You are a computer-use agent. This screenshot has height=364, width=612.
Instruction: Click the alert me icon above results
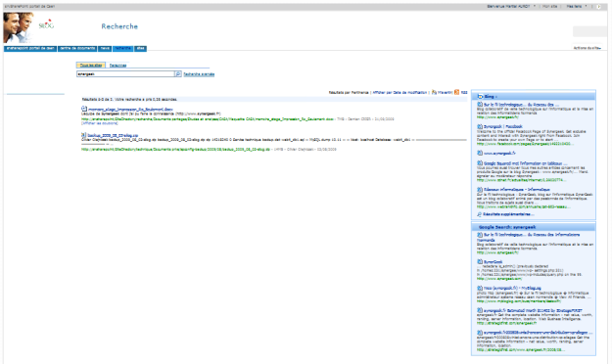coord(434,92)
